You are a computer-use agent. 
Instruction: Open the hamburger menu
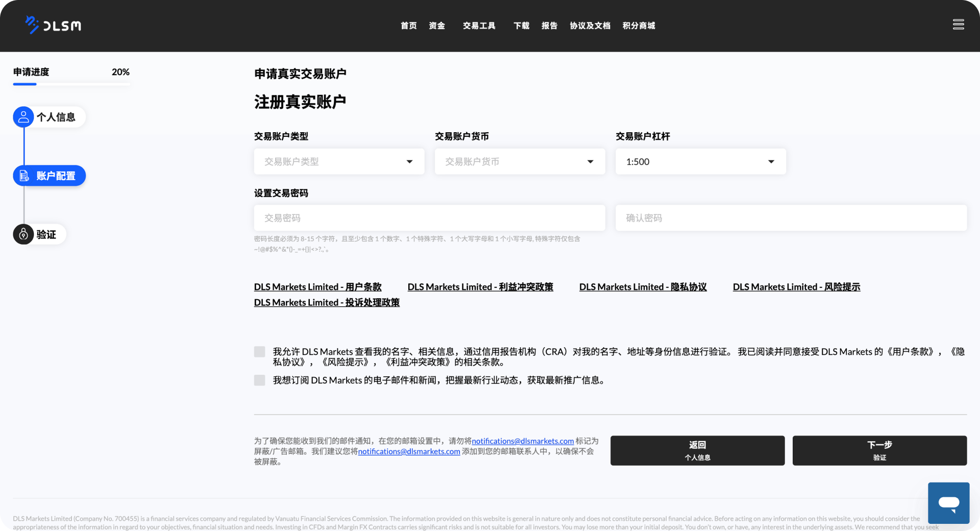pyautogui.click(x=958, y=24)
